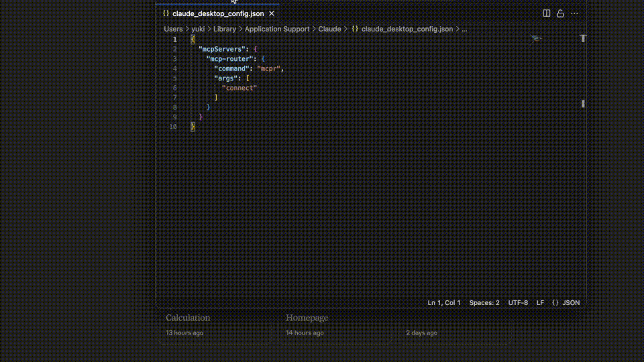Toggle the unlocked padlock icon

tap(560, 13)
